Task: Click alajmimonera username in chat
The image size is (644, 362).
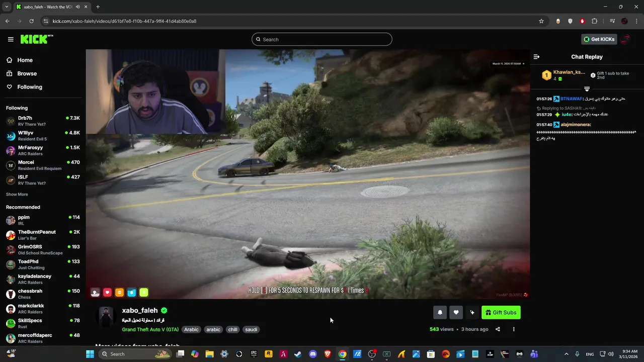Action: tap(576, 124)
